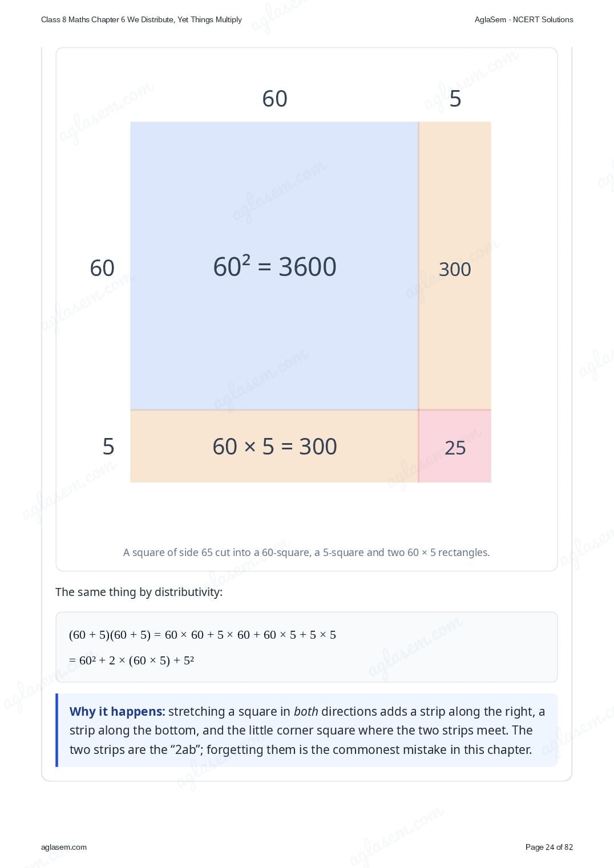
Task: Click the right orange strip labeled 300
Action: [455, 266]
